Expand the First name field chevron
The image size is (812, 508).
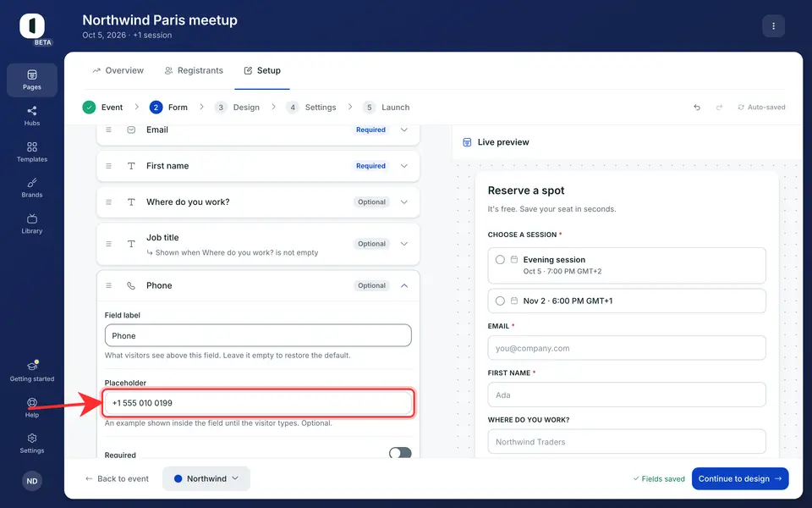pyautogui.click(x=404, y=166)
